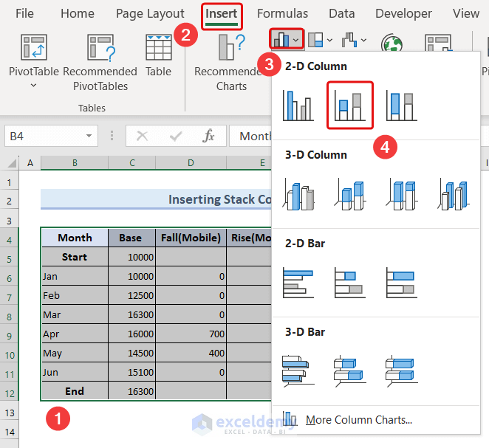Pick the 2-D Clustered Bar chart
This screenshot has height=448, width=489.
coord(298,283)
